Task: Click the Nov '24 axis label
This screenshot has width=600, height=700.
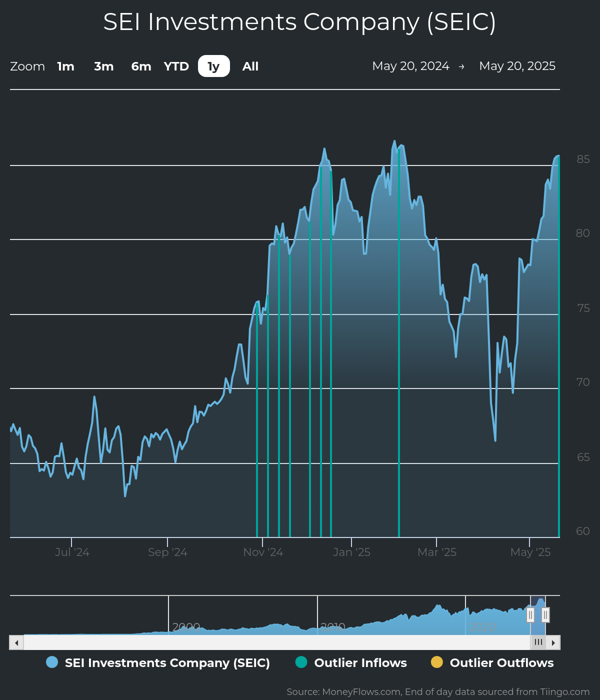Action: coord(263,552)
